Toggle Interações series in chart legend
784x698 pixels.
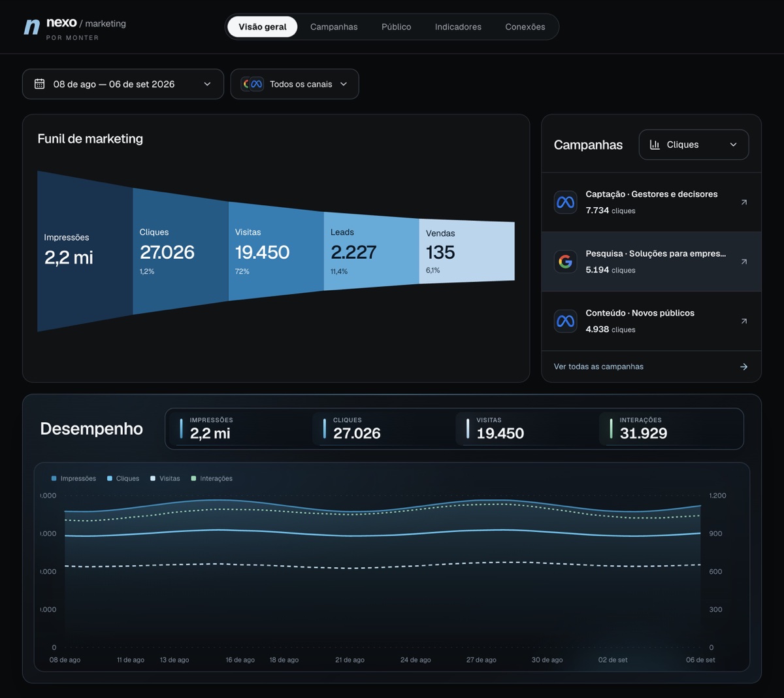pos(212,478)
